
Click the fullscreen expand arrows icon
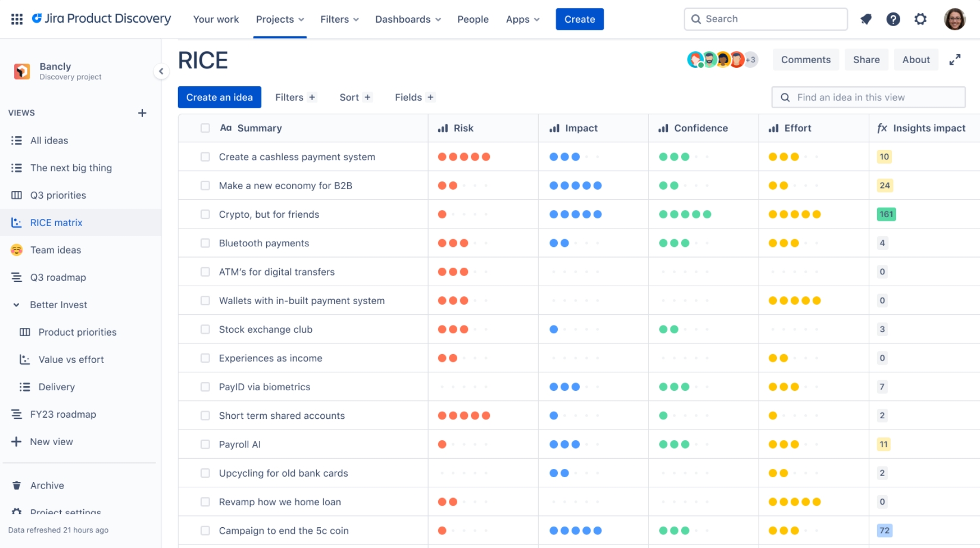(x=955, y=60)
